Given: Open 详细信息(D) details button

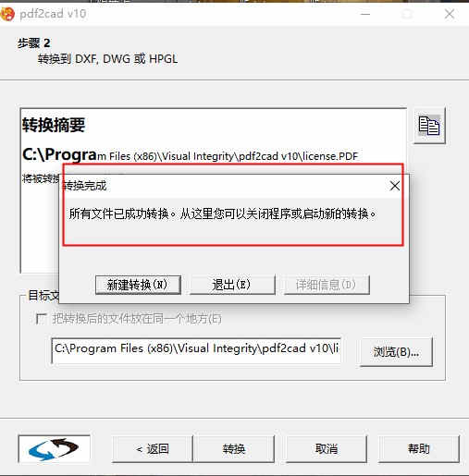Looking at the screenshot, I should pos(327,285).
